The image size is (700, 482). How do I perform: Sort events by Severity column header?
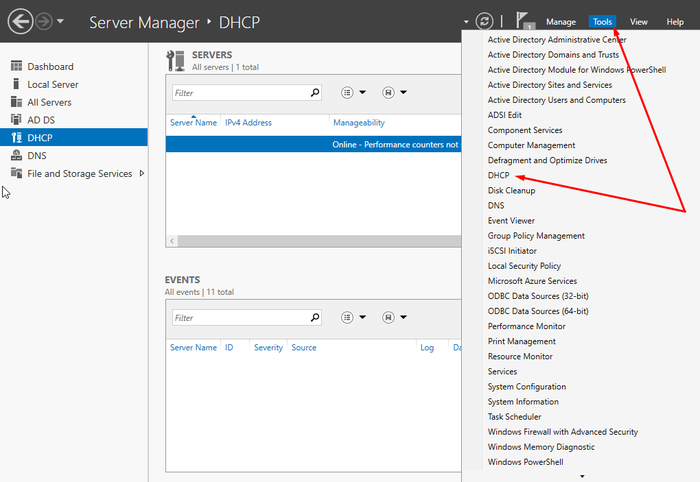(x=268, y=348)
